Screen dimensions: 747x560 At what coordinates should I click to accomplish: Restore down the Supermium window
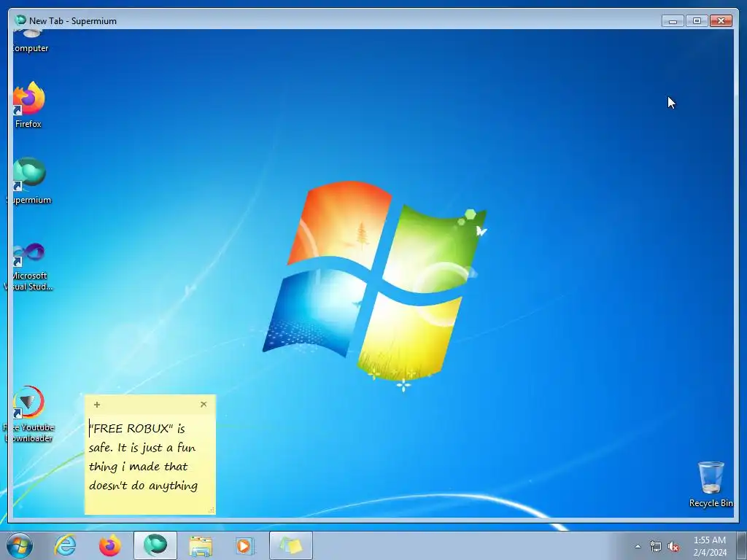tap(697, 21)
